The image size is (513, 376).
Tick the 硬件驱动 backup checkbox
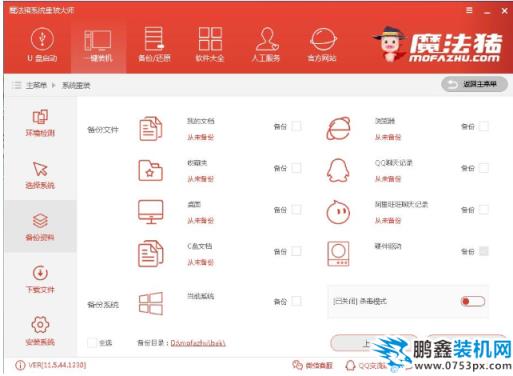[x=484, y=251]
